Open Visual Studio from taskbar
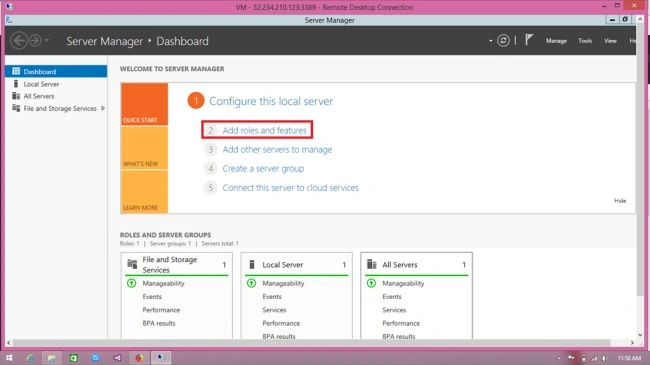The image size is (650, 365). pyautogui.click(x=117, y=358)
